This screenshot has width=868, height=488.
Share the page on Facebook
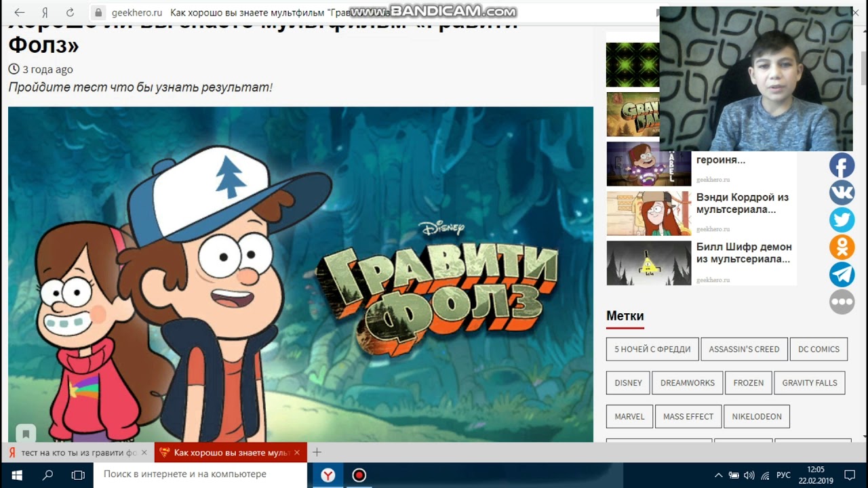(x=842, y=165)
